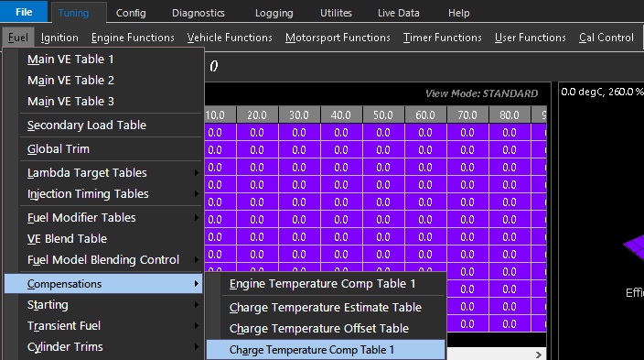Open the Engine Functions menu

click(x=133, y=38)
